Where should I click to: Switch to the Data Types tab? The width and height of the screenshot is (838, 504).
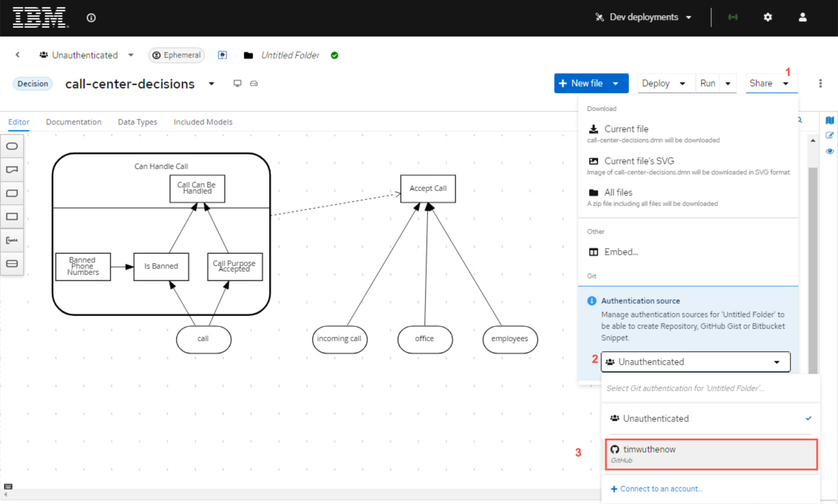tap(137, 122)
